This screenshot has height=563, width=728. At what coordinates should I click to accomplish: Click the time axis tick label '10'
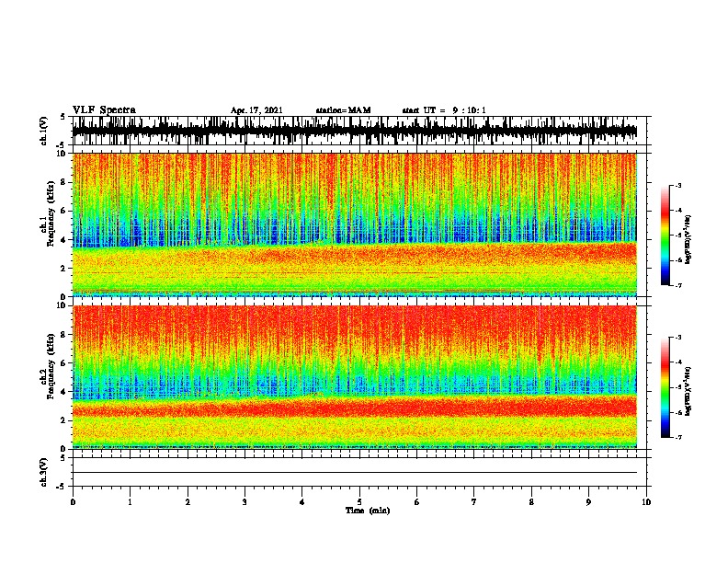point(646,502)
